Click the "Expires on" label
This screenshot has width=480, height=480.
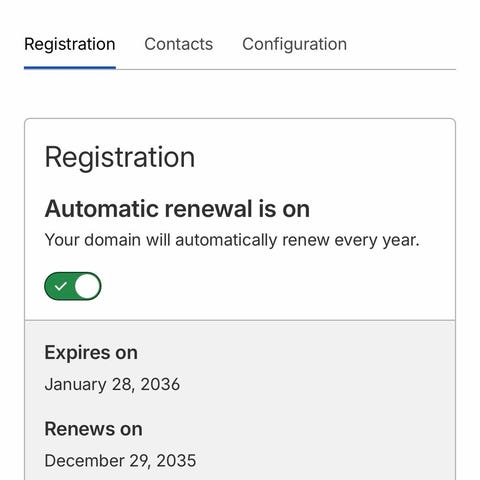(x=91, y=352)
